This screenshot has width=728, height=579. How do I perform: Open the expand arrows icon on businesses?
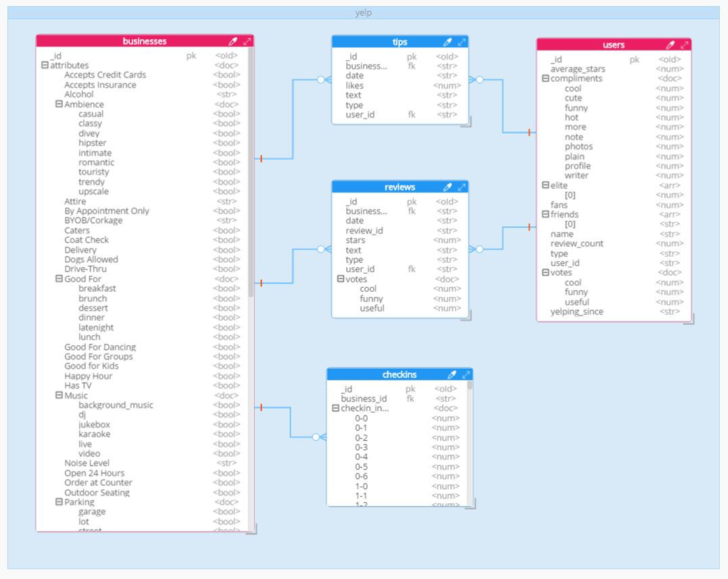pos(247,41)
